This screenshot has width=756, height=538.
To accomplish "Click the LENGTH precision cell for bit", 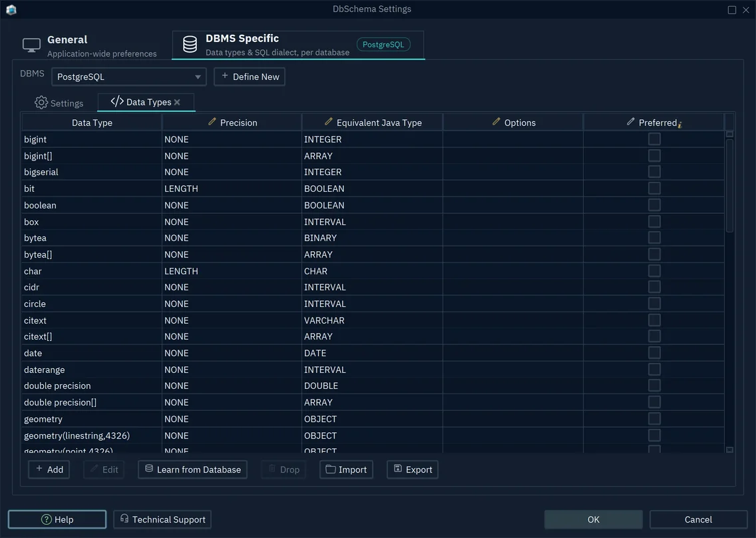I will (232, 188).
